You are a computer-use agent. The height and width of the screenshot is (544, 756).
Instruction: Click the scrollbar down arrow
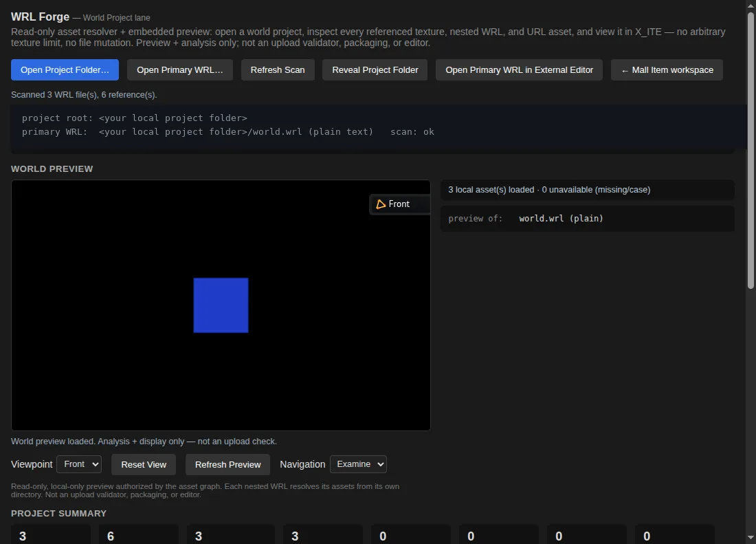[751, 537]
